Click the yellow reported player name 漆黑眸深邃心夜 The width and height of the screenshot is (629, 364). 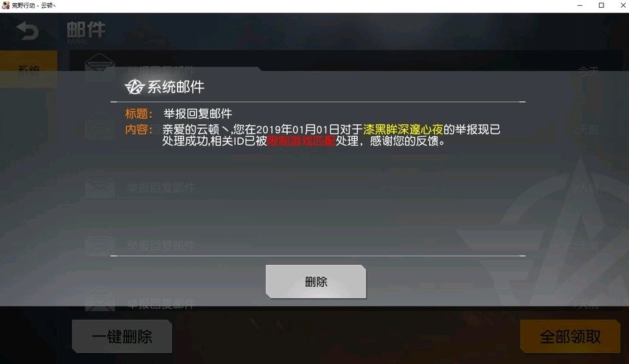[x=403, y=129]
